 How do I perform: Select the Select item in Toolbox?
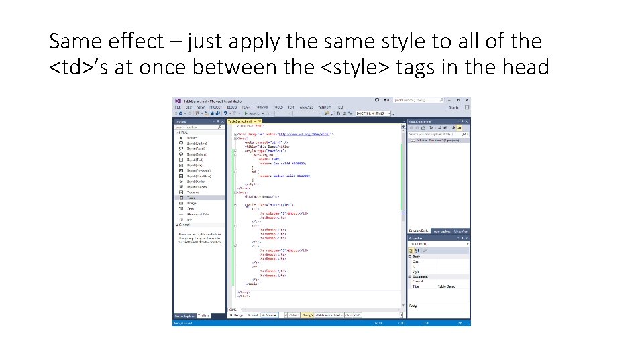tap(191, 208)
